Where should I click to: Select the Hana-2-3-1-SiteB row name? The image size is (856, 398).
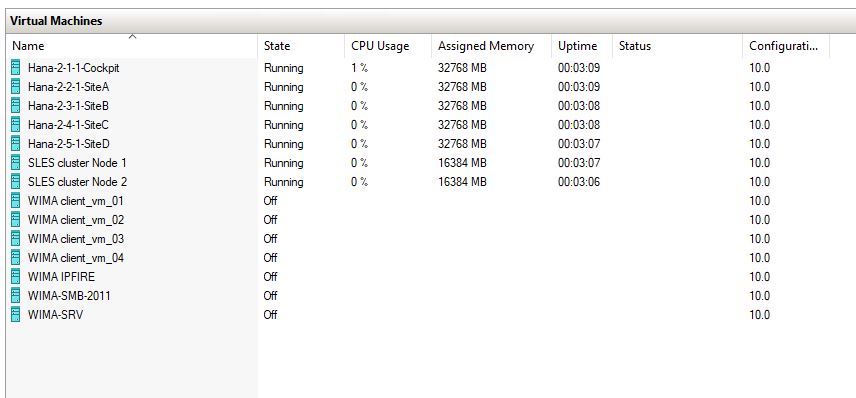coord(68,106)
